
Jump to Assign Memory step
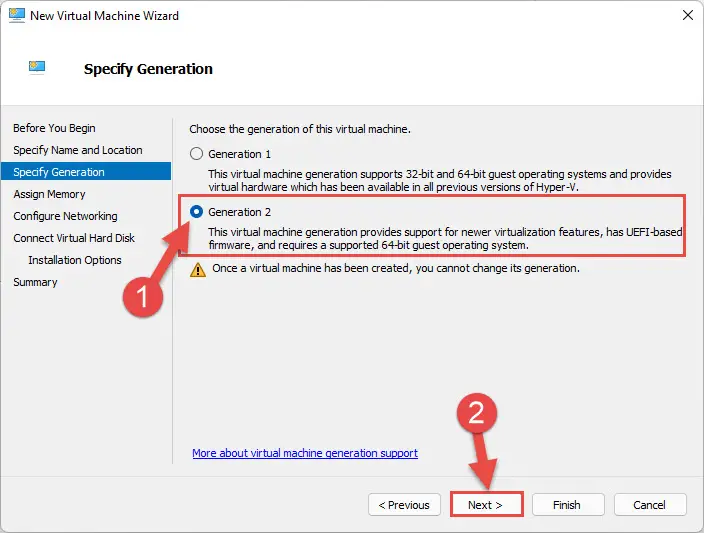click(49, 194)
